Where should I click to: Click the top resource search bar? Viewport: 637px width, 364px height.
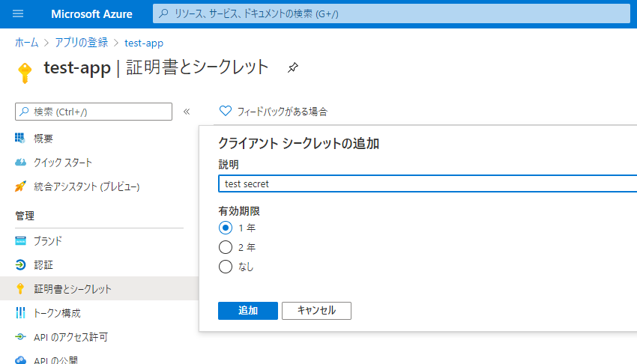[391, 13]
